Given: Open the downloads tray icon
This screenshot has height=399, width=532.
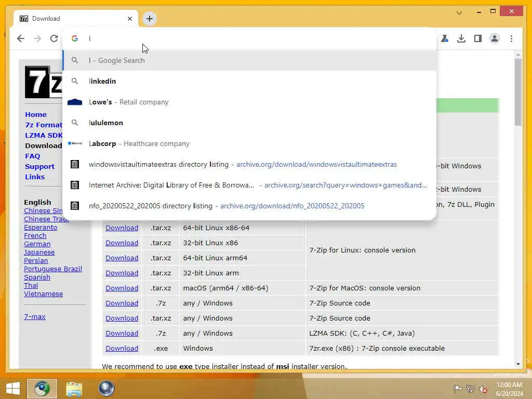Looking at the screenshot, I should point(461,38).
